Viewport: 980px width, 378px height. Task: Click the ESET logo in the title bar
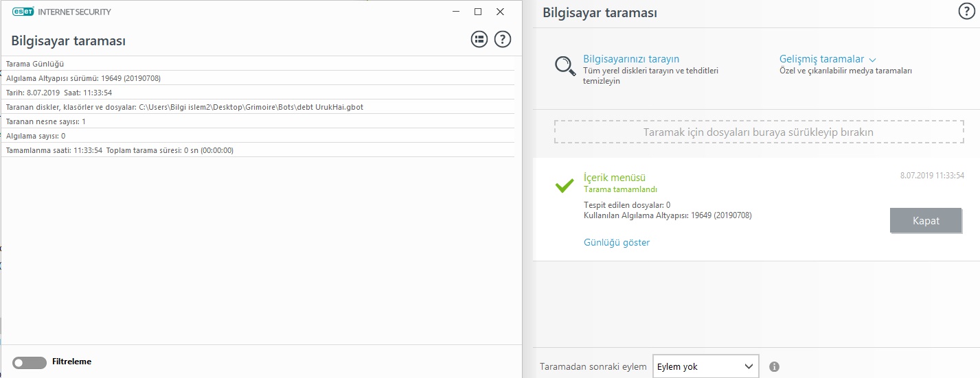[23, 12]
